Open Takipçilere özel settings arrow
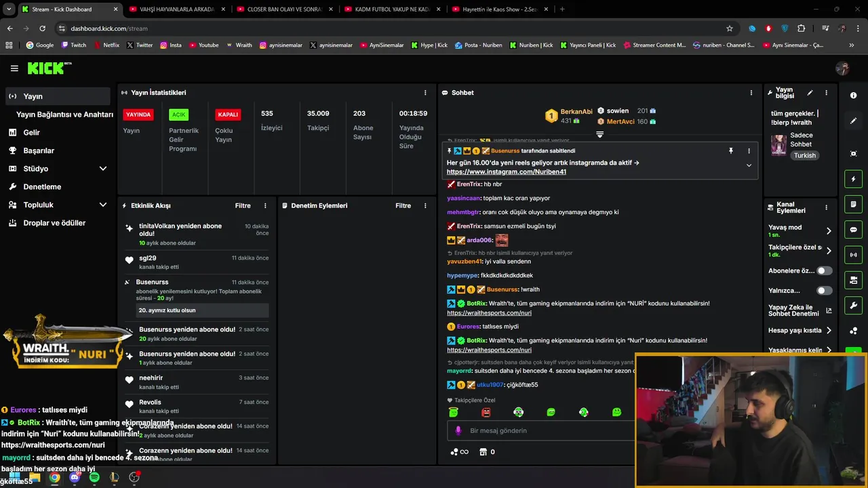 [x=828, y=251]
